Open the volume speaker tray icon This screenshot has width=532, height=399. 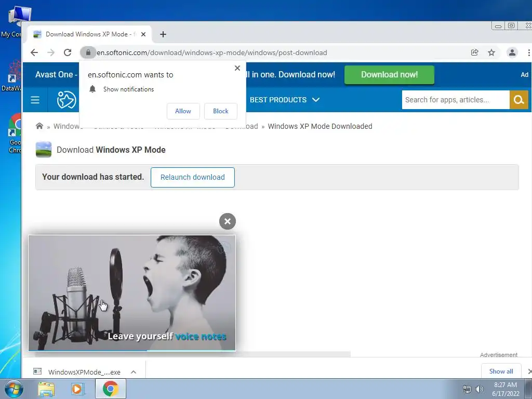(x=480, y=389)
